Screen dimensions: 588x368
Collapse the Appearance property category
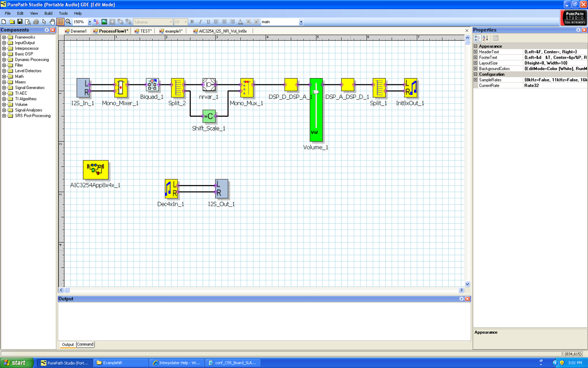(x=476, y=46)
